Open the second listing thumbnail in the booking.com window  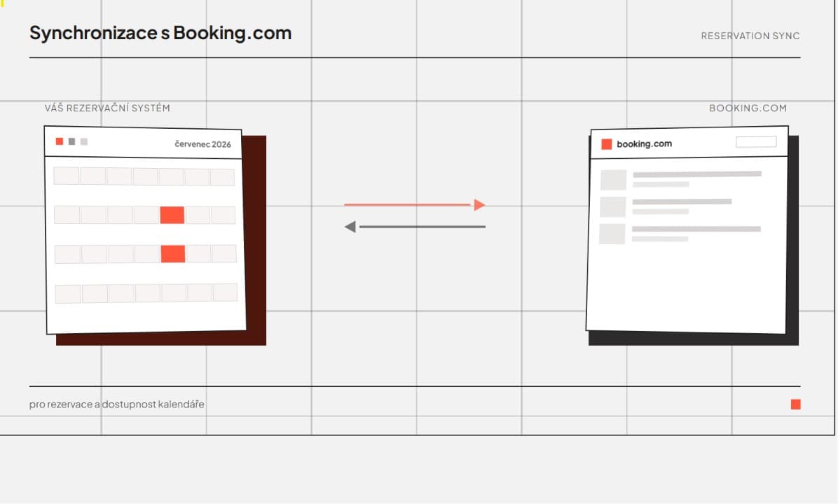613,206
